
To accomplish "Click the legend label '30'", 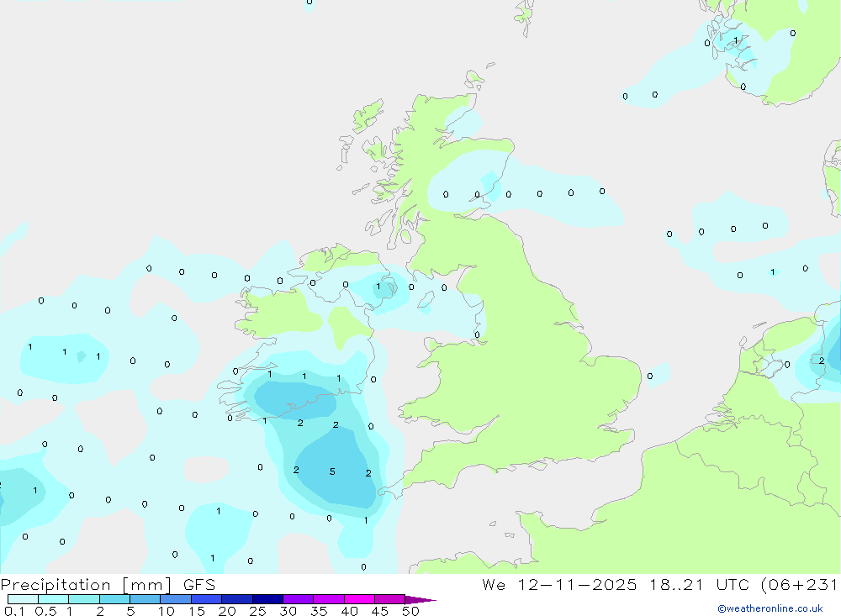I will (288, 611).
